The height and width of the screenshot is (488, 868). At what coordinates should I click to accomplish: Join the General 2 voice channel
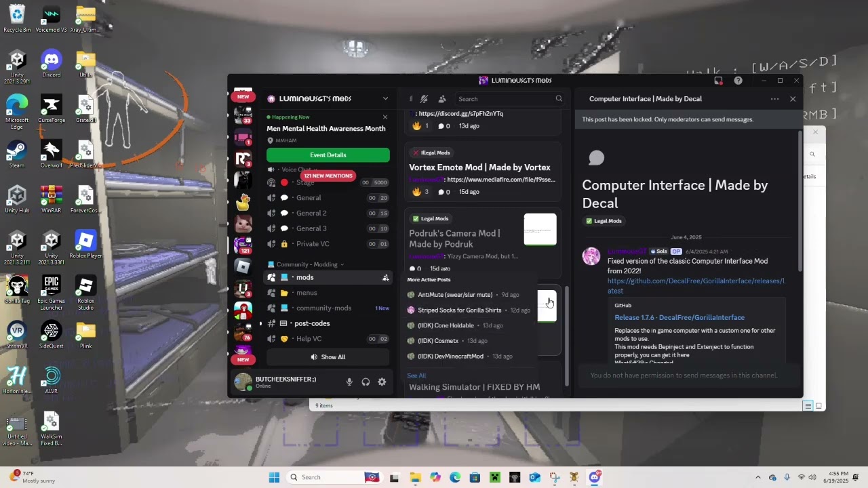click(328, 213)
